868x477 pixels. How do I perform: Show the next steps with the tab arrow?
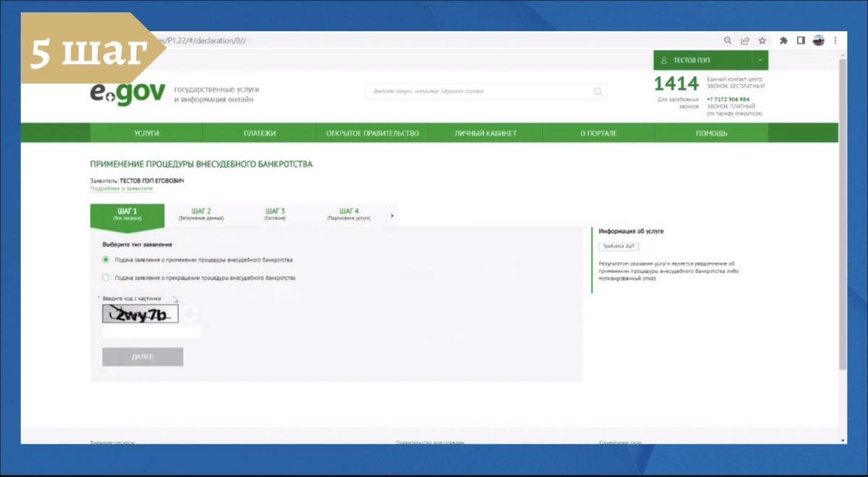click(x=391, y=215)
